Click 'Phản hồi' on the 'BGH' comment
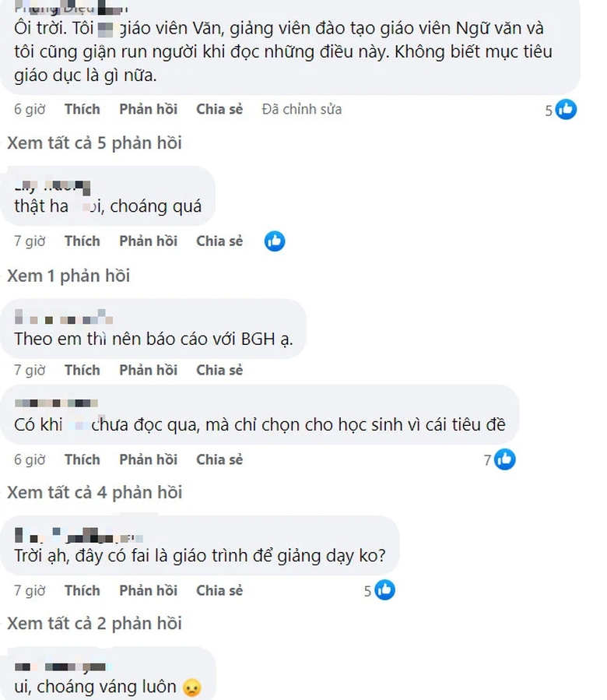 pyautogui.click(x=148, y=370)
